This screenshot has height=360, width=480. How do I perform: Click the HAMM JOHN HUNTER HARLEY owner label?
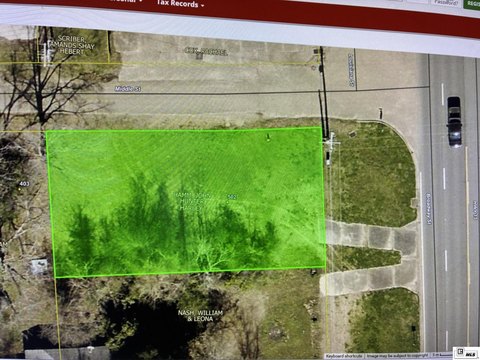pyautogui.click(x=192, y=202)
